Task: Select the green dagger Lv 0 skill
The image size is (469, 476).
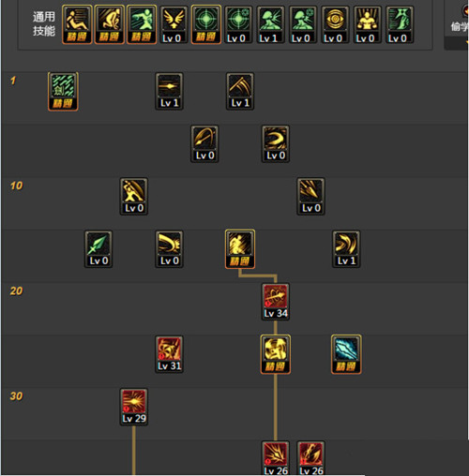Action: (98, 249)
